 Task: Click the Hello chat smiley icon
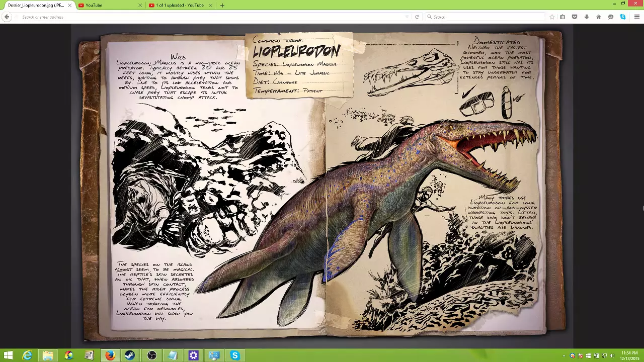pyautogui.click(x=611, y=17)
